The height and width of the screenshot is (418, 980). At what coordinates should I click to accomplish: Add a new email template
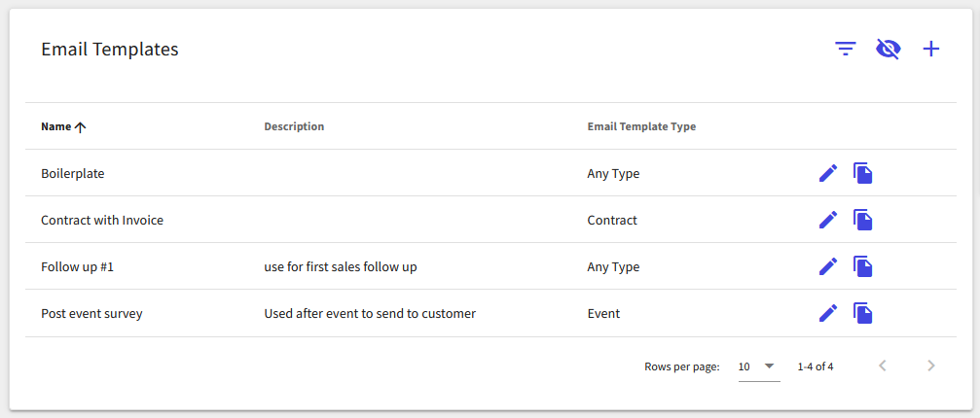(x=931, y=49)
